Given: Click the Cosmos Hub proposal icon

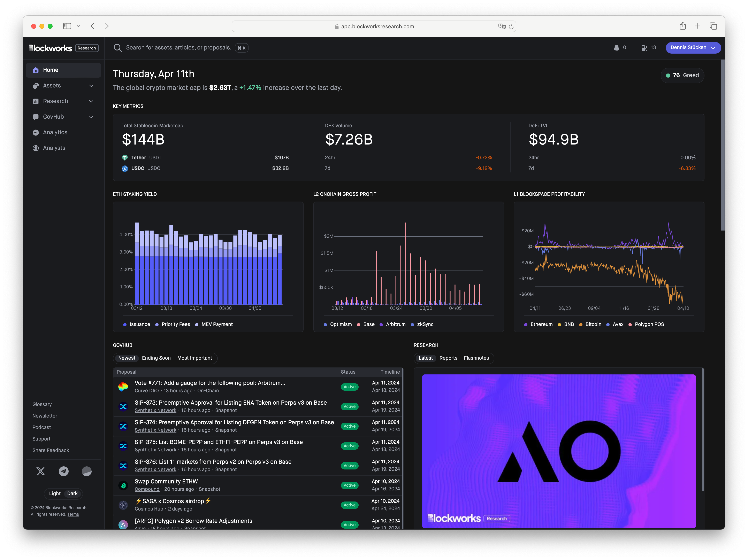Looking at the screenshot, I should 123,505.
